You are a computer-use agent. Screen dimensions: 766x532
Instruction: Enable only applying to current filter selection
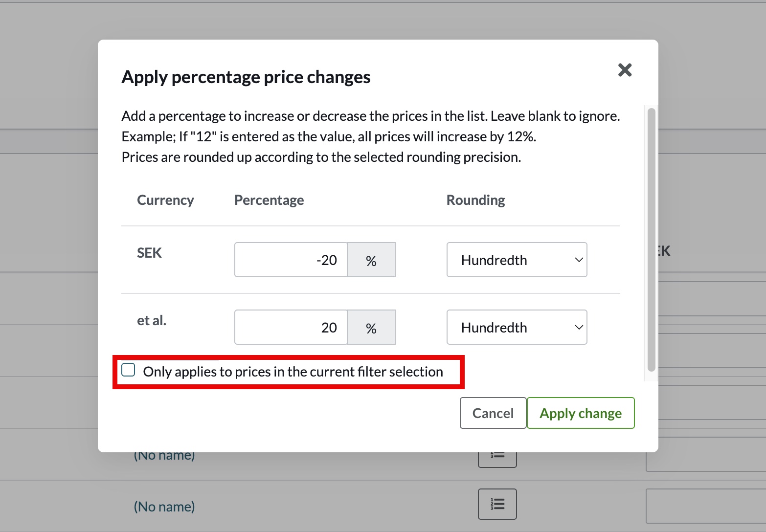point(128,370)
